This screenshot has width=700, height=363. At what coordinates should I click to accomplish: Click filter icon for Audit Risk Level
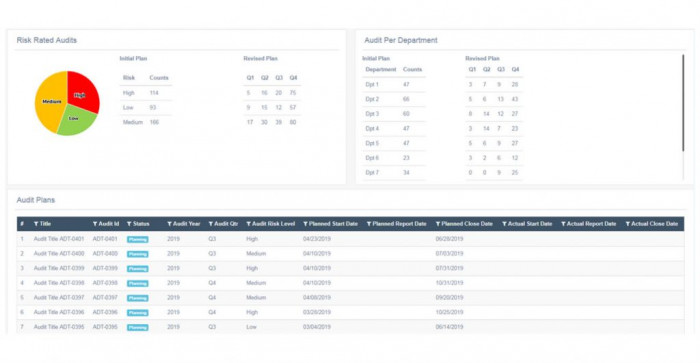pyautogui.click(x=249, y=224)
